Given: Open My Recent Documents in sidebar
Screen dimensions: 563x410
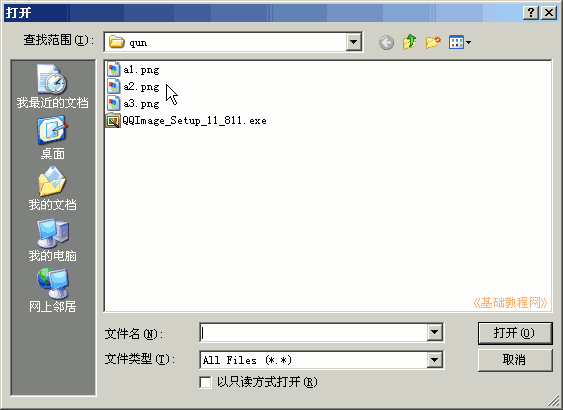Looking at the screenshot, I should tap(52, 86).
